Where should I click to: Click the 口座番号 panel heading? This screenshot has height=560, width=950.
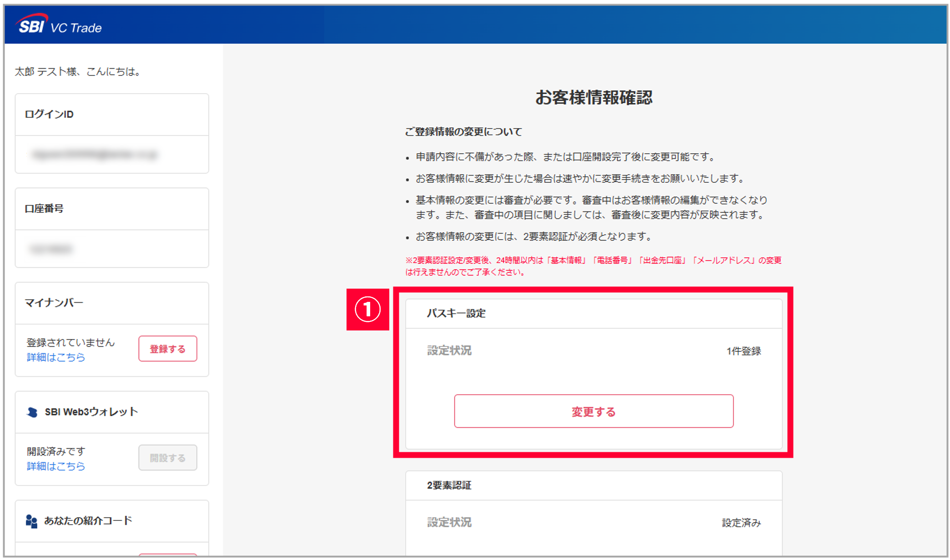(44, 209)
